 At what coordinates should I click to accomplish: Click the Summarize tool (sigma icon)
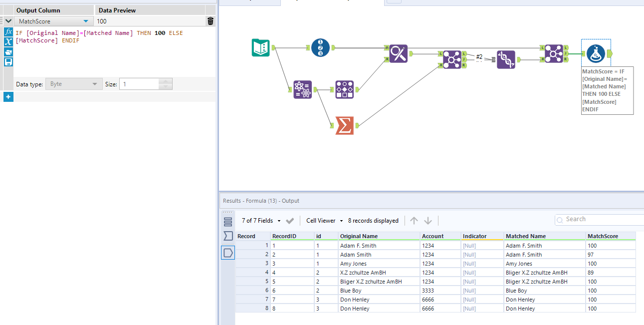344,126
